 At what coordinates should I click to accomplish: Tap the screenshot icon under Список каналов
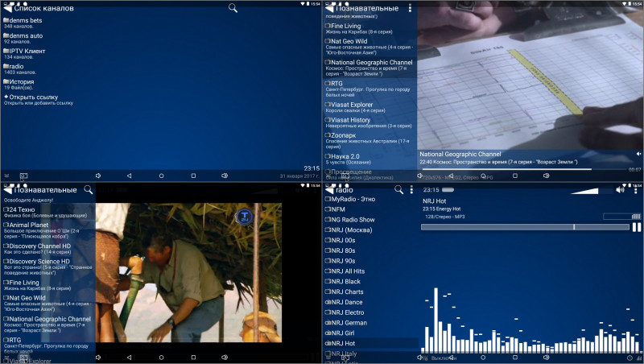point(24,176)
